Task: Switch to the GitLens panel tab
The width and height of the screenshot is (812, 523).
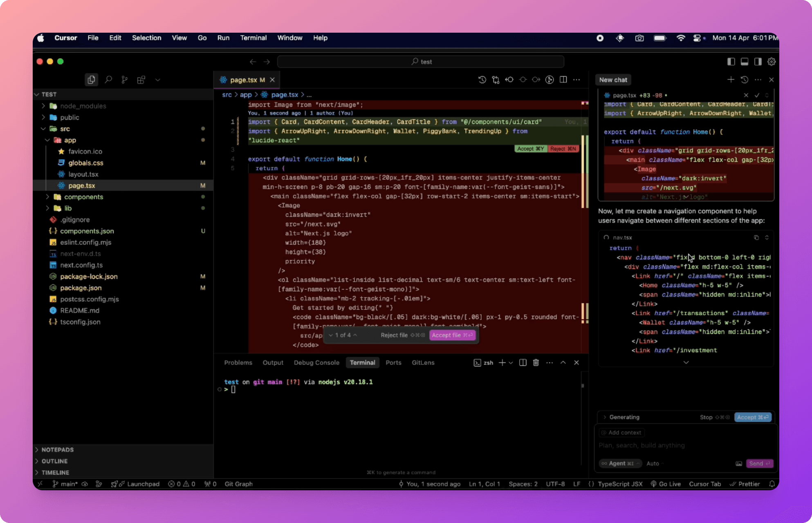Action: (x=423, y=362)
